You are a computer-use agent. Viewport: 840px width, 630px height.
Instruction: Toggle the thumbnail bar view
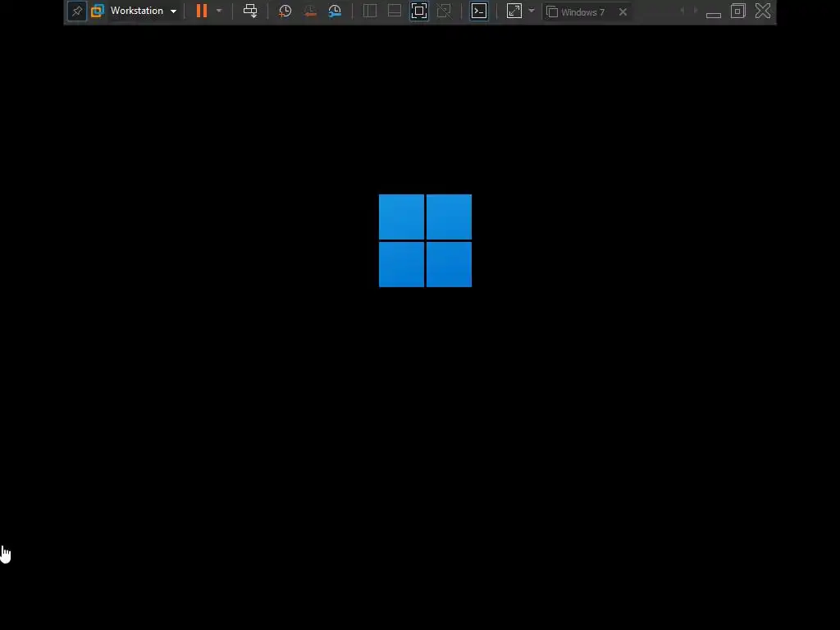point(395,11)
